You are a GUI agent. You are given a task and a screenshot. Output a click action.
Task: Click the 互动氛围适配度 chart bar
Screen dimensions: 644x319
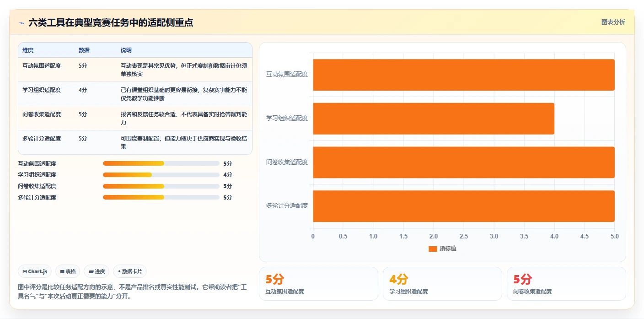pyautogui.click(x=464, y=75)
